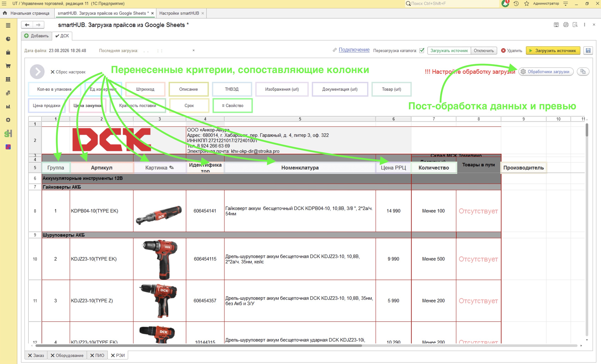The image size is (601, 364).
Task: Open the shopping bag section in sidebar
Action: pyautogui.click(x=8, y=52)
